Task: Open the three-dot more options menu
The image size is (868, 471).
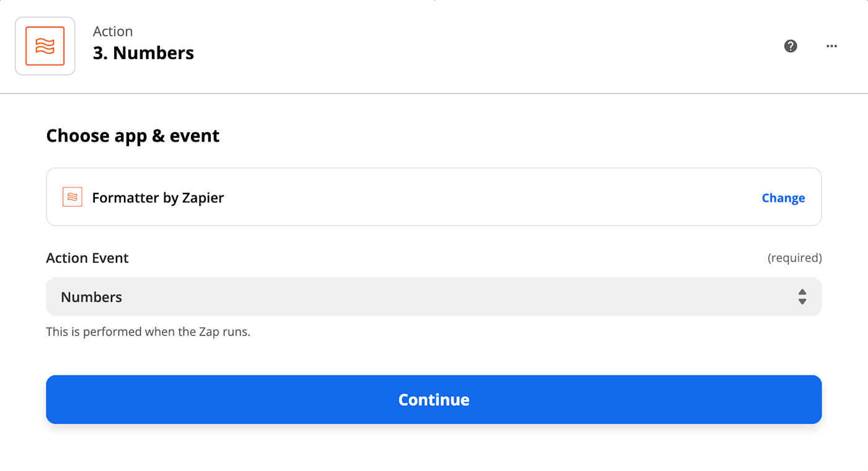Action: tap(831, 46)
